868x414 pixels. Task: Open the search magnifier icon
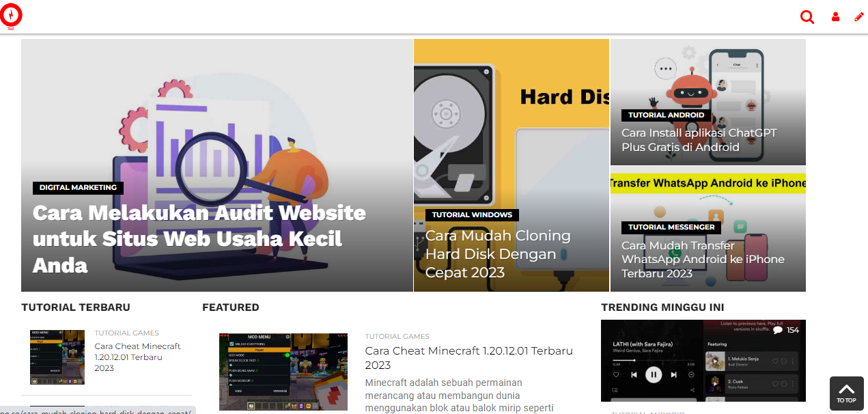(807, 17)
